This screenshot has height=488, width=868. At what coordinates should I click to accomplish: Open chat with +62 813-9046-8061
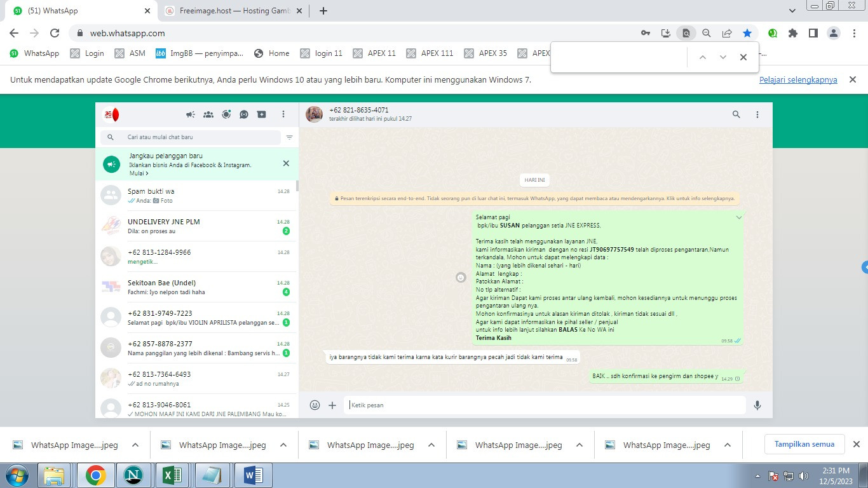tap(196, 407)
